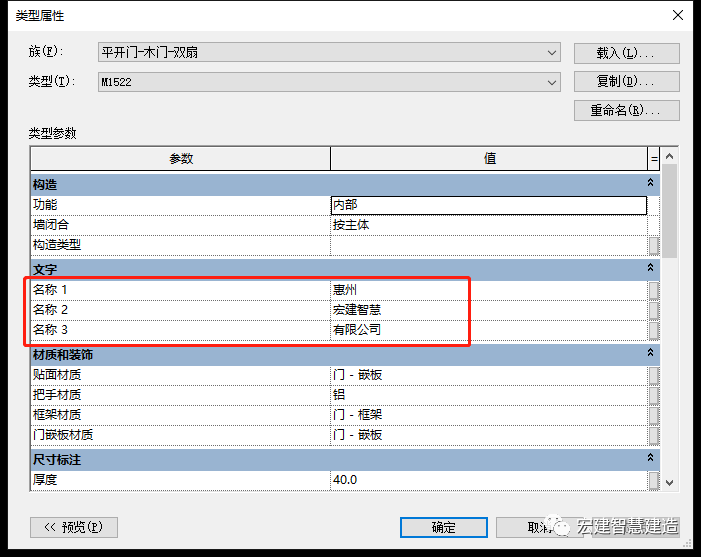The image size is (701, 557).
Task: Click the 门嵌板材质 value 门 - 嵌板
Action: (x=489, y=435)
